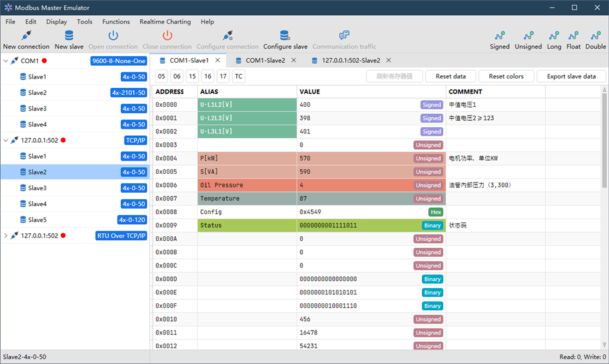This screenshot has width=609, height=364.
Task: Toggle the Unsigned badge on row 0x0003
Action: coord(428,145)
